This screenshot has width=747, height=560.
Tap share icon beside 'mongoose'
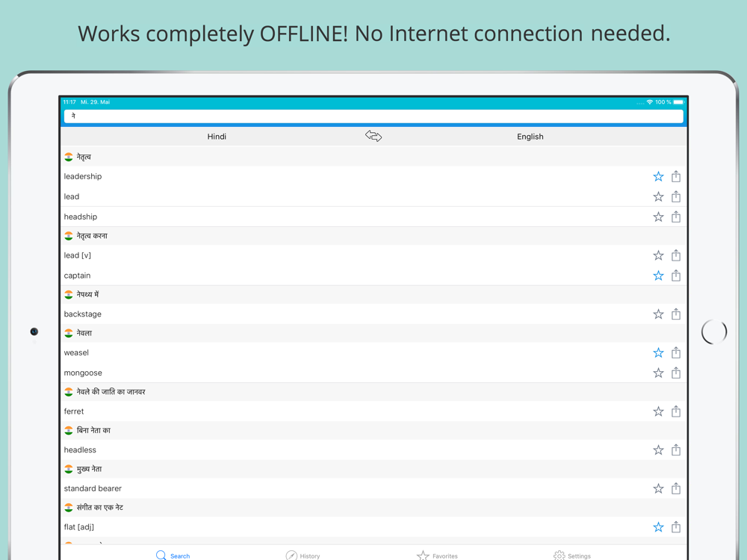tap(676, 373)
